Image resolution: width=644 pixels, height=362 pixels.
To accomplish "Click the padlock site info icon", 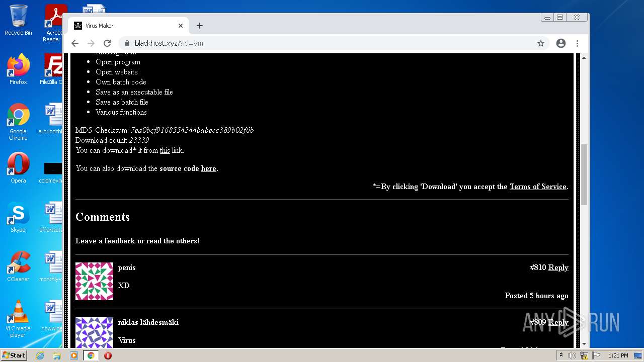I will coord(127,43).
